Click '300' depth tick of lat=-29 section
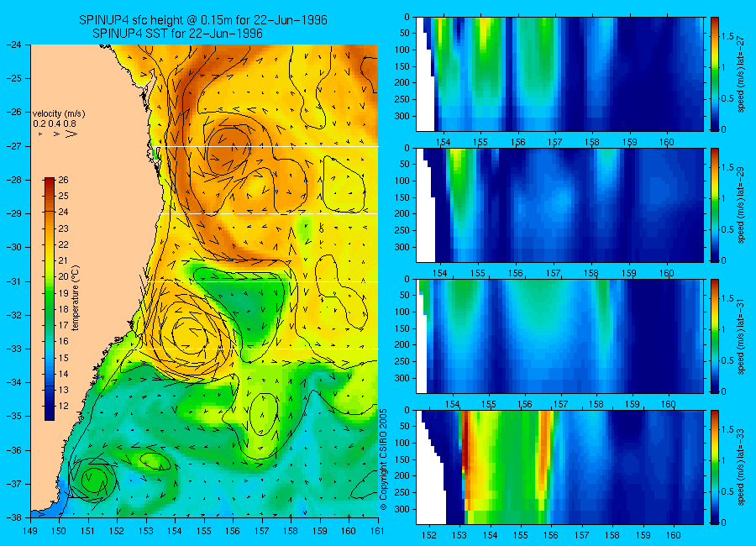The image size is (756, 546). click(402, 247)
